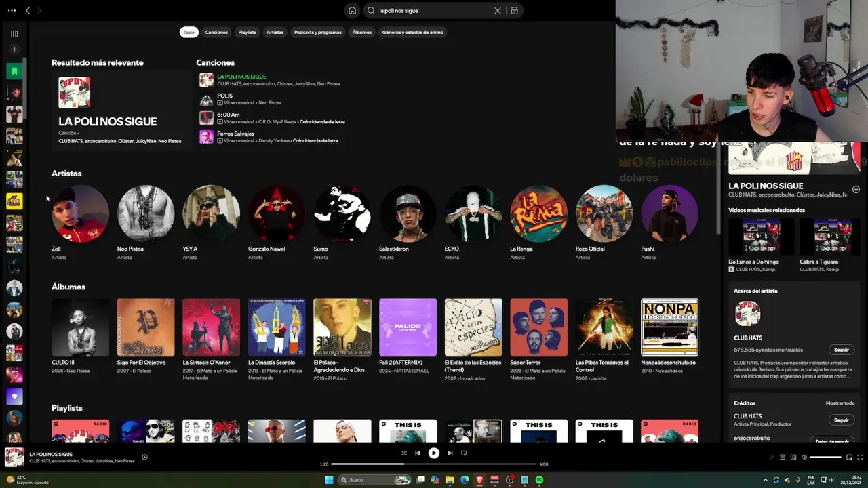Screen dimensions: 868x488
Task: Open the album La Dinastía Scorpio
Action: point(277,327)
